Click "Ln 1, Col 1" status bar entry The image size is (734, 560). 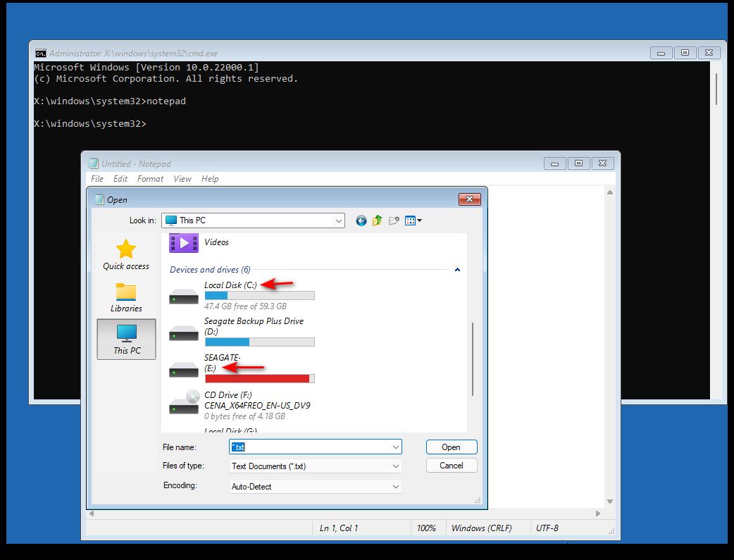[338, 528]
